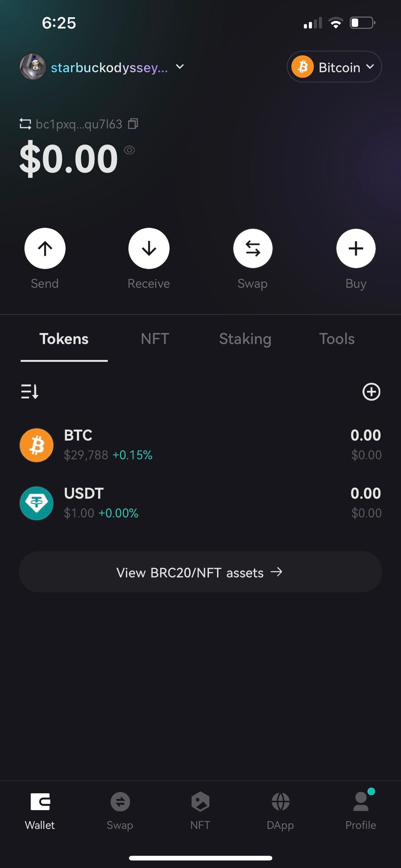Viewport: 401px width, 868px height.
Task: Tap View BRC20/NFT assets button
Action: pyautogui.click(x=200, y=572)
